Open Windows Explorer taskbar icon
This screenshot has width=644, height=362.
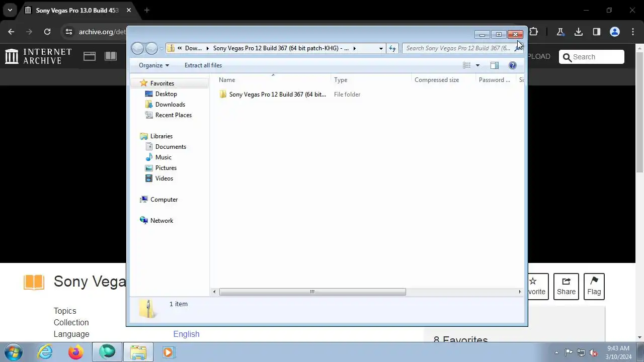coord(138,352)
